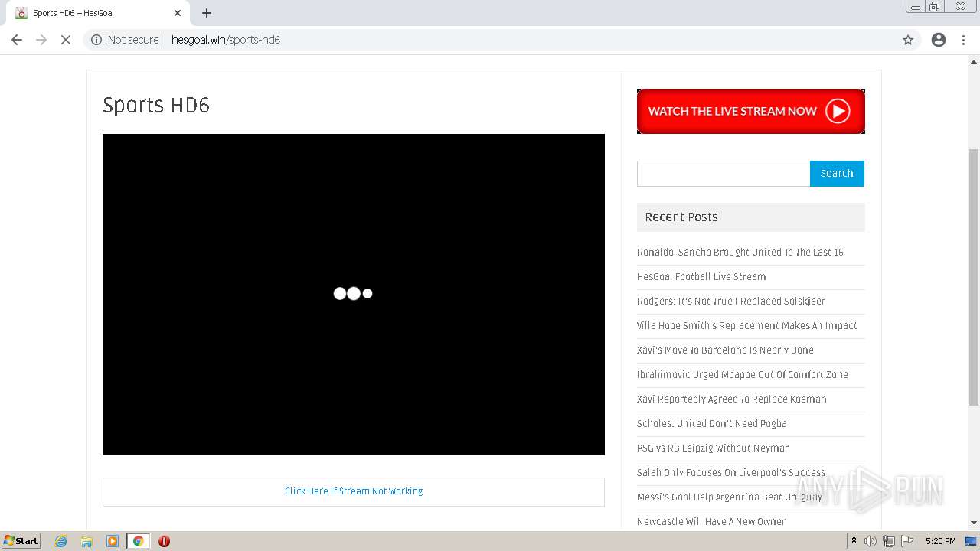Click the scrollbar down arrow
Image resolution: width=980 pixels, height=551 pixels.
974,523
